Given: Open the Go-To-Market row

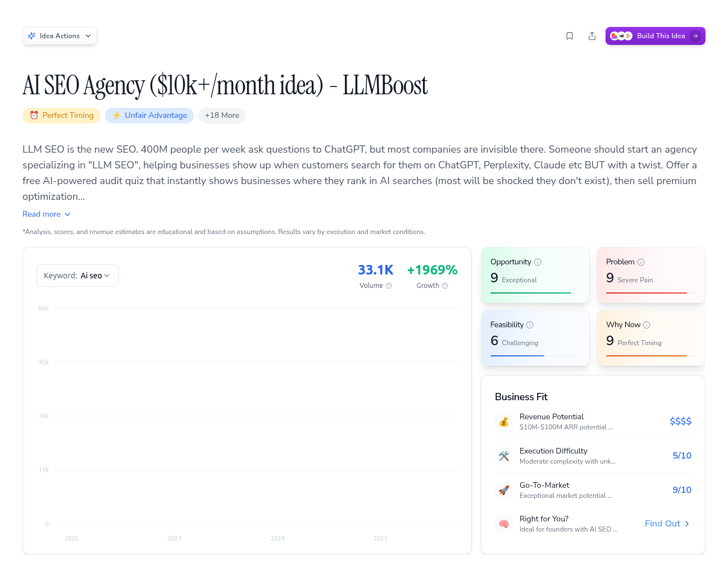Looking at the screenshot, I should [593, 490].
